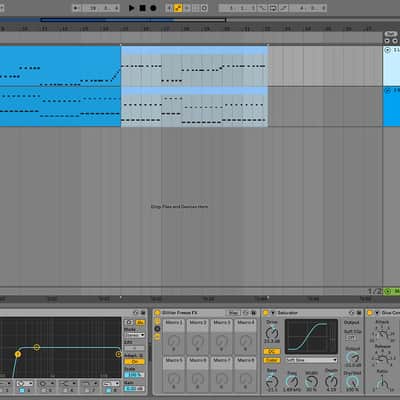Screen dimensions: 400x400
Task: Click the Map button on the rack
Action: click(233, 313)
